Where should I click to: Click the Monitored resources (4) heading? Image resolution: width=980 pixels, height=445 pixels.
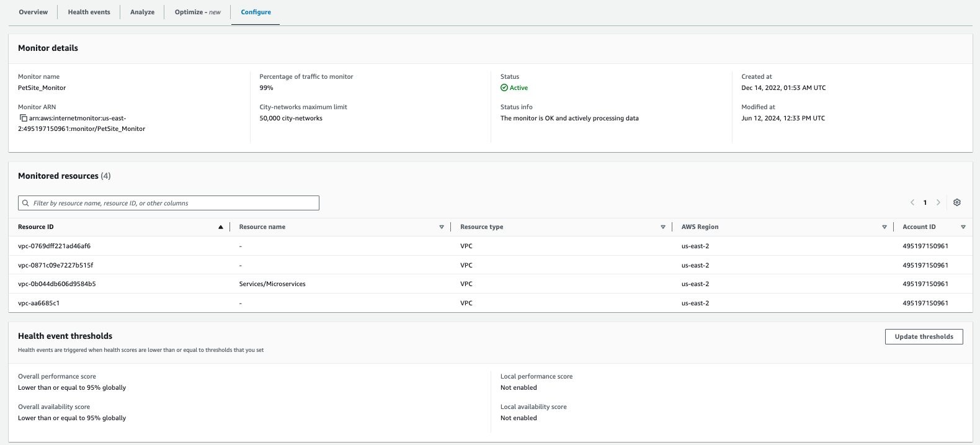click(65, 176)
